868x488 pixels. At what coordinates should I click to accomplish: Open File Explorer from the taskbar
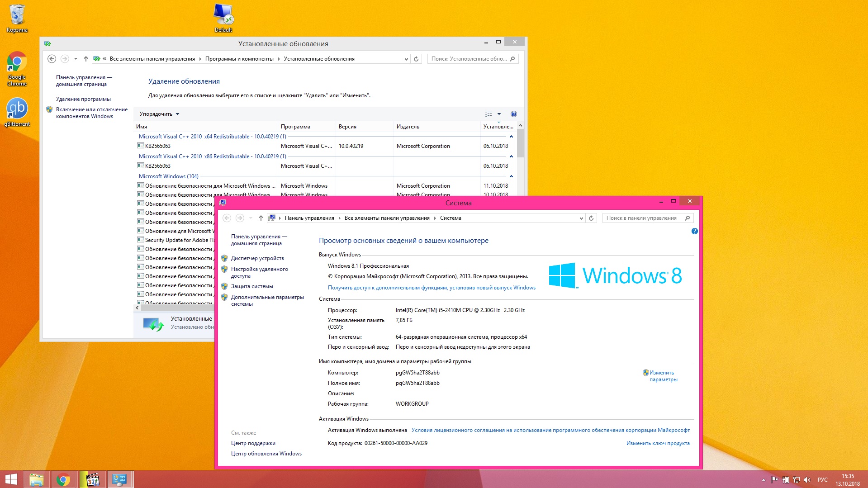tap(37, 479)
